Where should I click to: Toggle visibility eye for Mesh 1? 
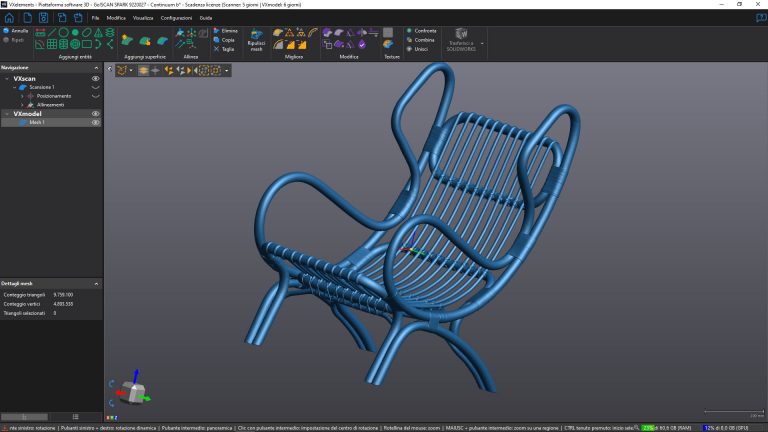pos(96,123)
